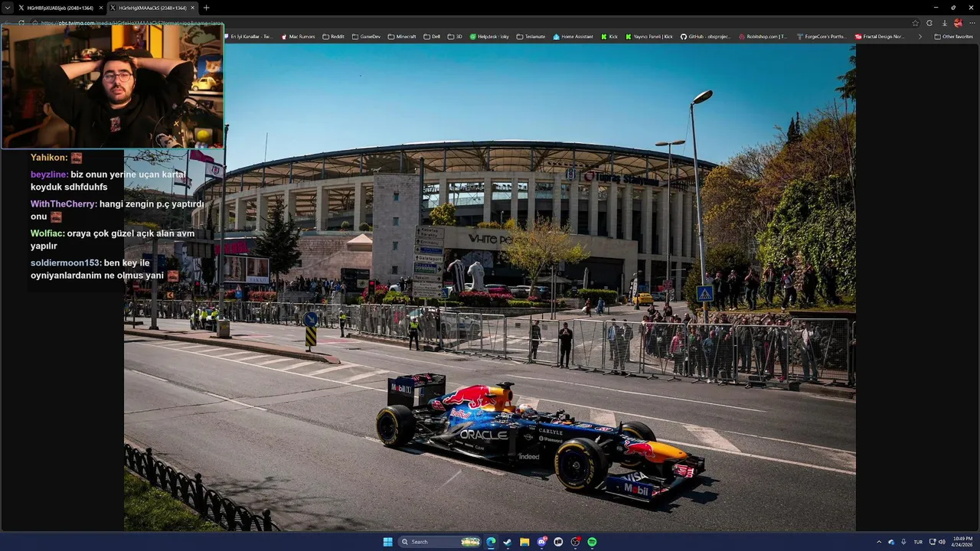Click chat username Yahikon
Viewport: 980px width, 551px height.
[x=49, y=158]
